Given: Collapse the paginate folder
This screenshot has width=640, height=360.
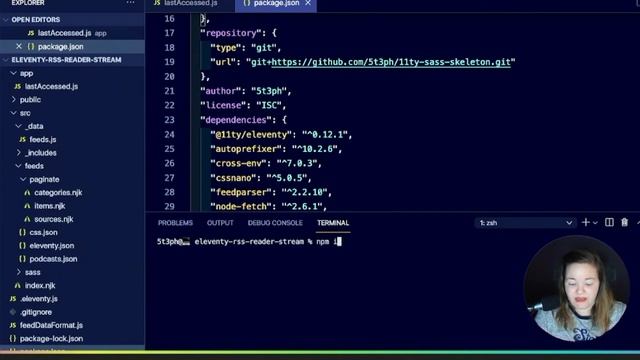Looking at the screenshot, I should click(23, 179).
